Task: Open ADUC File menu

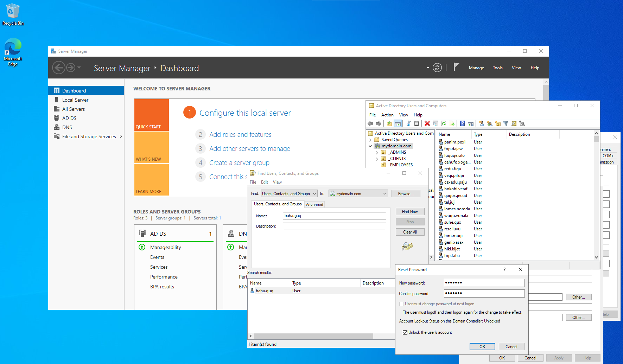Action: (373, 115)
